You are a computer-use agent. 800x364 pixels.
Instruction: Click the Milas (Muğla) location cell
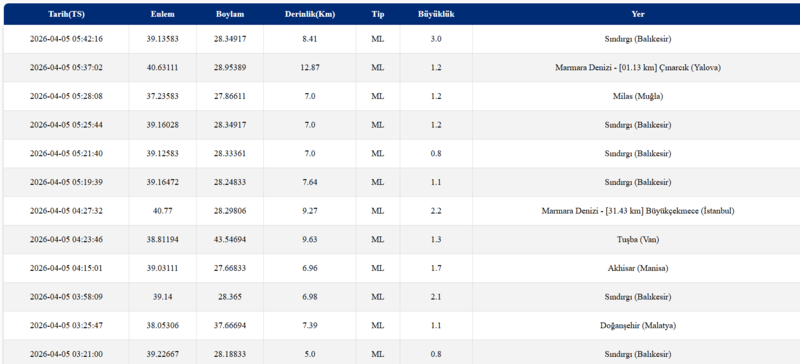638,96
